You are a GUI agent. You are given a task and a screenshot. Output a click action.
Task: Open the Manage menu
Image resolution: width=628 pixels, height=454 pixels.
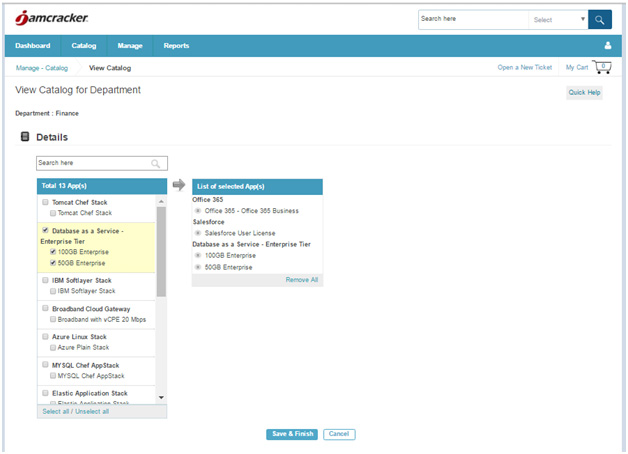(x=130, y=46)
